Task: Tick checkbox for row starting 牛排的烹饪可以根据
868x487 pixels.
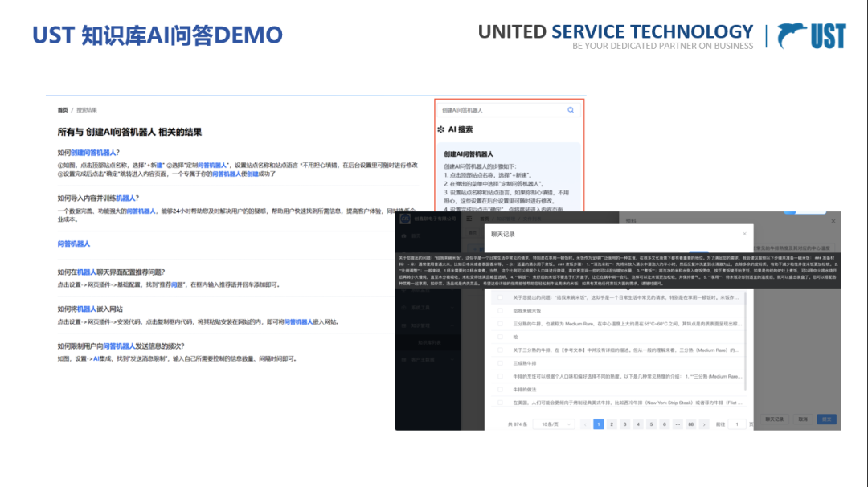Action: click(501, 376)
